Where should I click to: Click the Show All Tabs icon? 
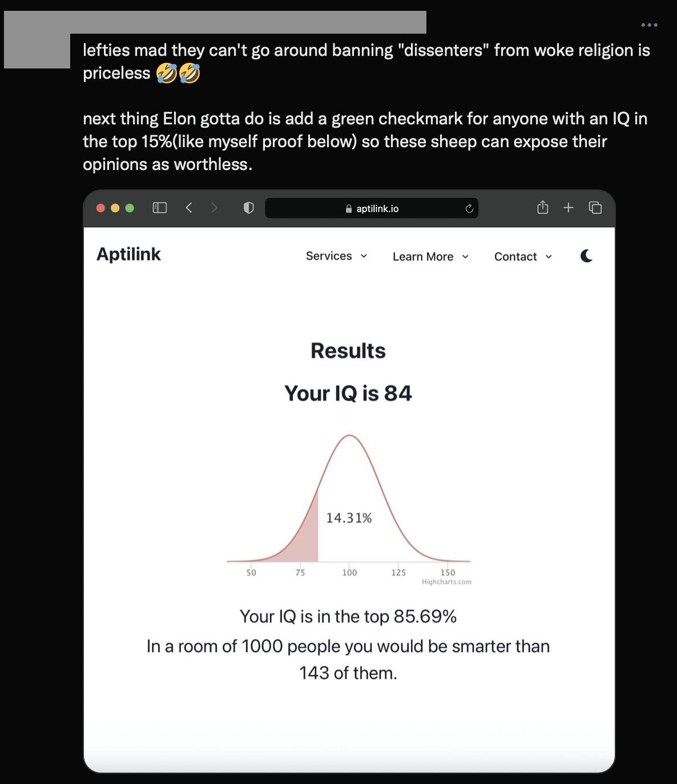(x=594, y=208)
